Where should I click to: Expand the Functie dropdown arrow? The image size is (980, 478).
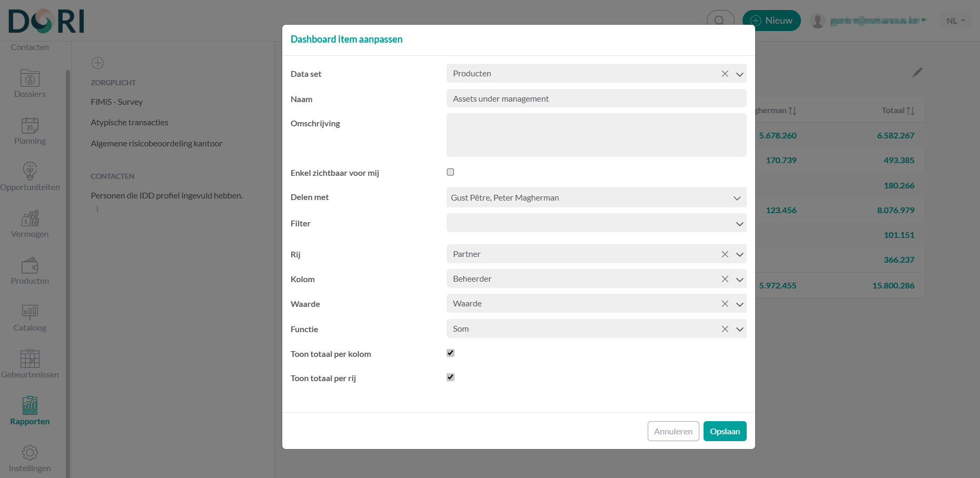[x=739, y=329]
